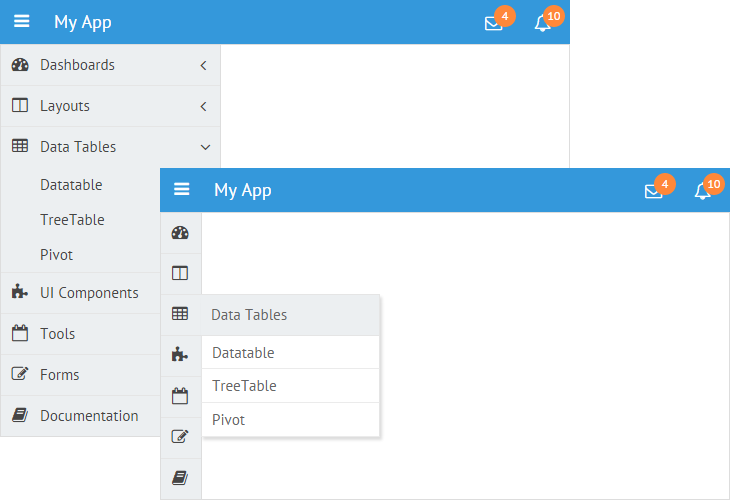The width and height of the screenshot is (730, 500).
Task: Click the envelope icon in the back window header
Action: 493,23
